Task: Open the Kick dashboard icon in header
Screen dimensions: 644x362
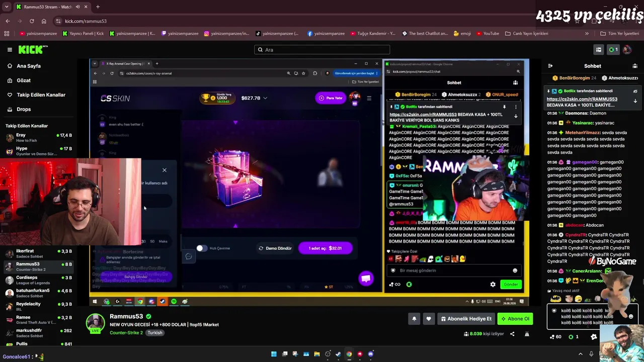Action: 599,50
